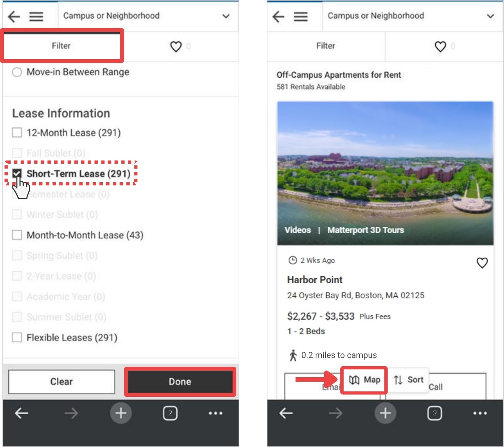Save Harbor Point with the heart icon
Screen dimensions: 504x447
click(482, 263)
